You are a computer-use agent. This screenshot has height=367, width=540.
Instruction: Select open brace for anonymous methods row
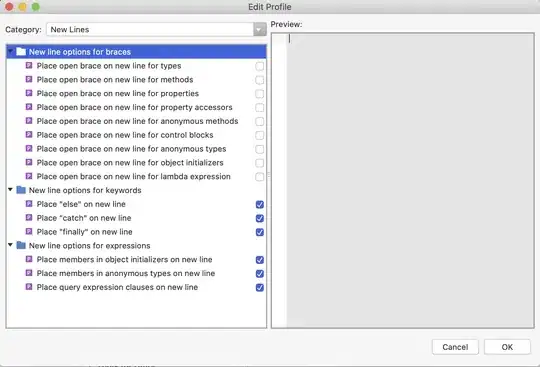click(136, 121)
